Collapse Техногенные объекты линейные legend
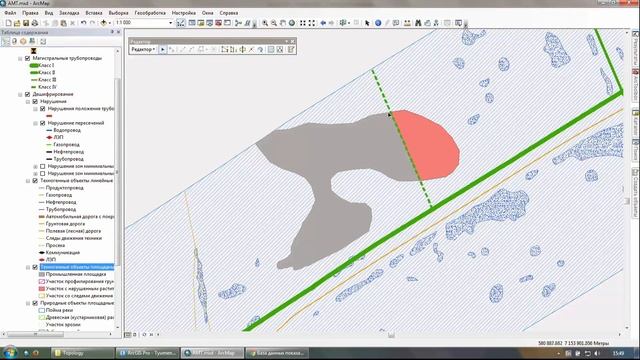 pos(28,181)
